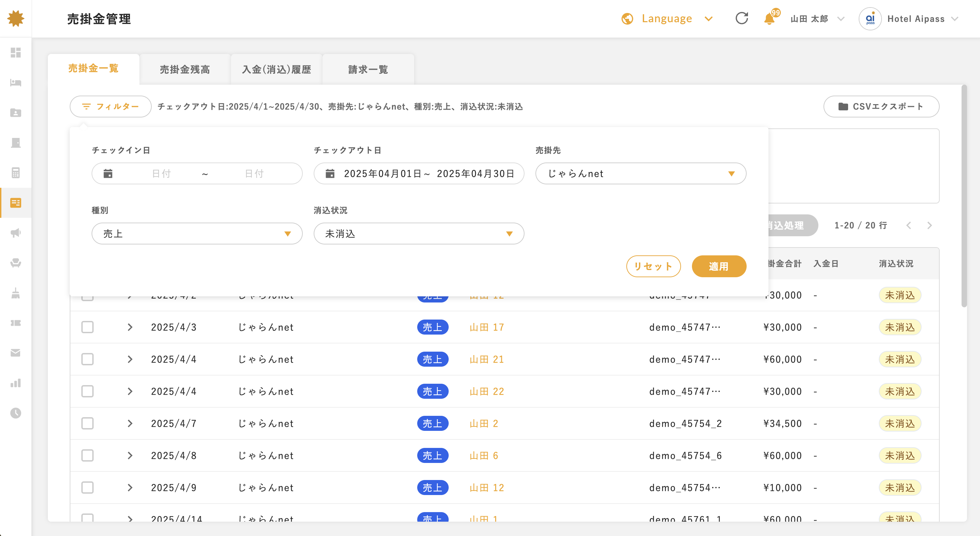Screen dimensions: 980x536
Task: Open the clock history sidebar icon
Action: (x=16, y=413)
